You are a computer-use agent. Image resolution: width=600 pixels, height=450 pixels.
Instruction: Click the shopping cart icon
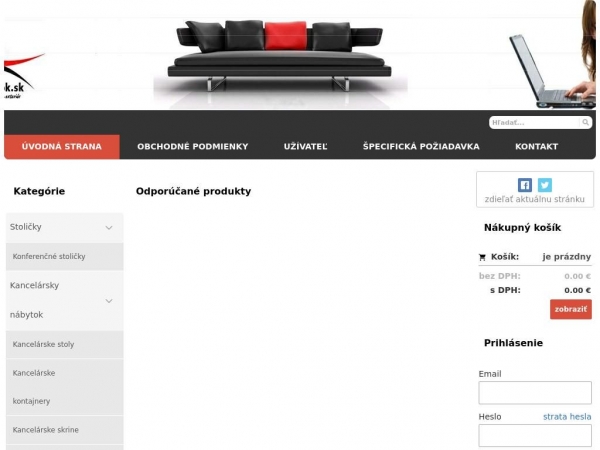(482, 257)
